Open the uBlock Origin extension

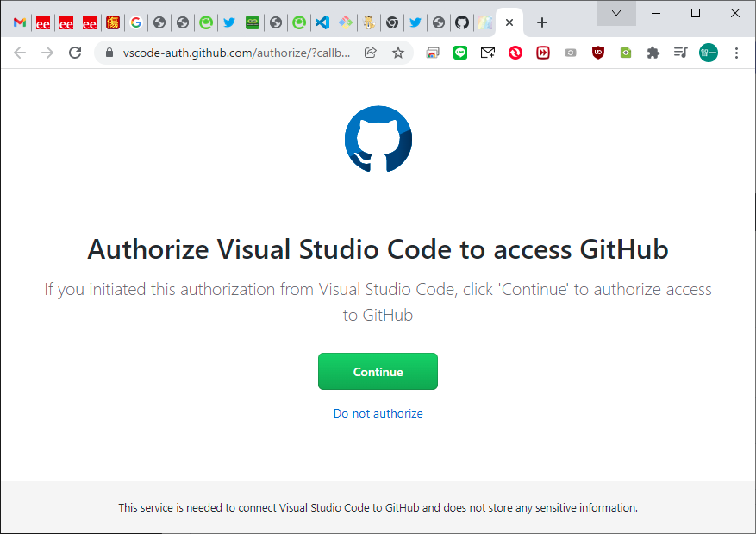(598, 53)
